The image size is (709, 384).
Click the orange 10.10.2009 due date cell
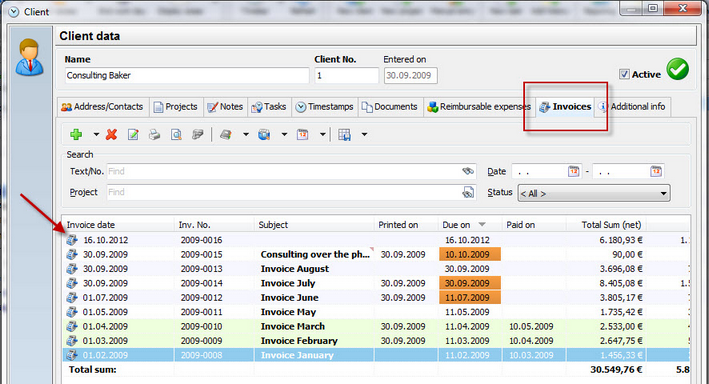tap(470, 254)
